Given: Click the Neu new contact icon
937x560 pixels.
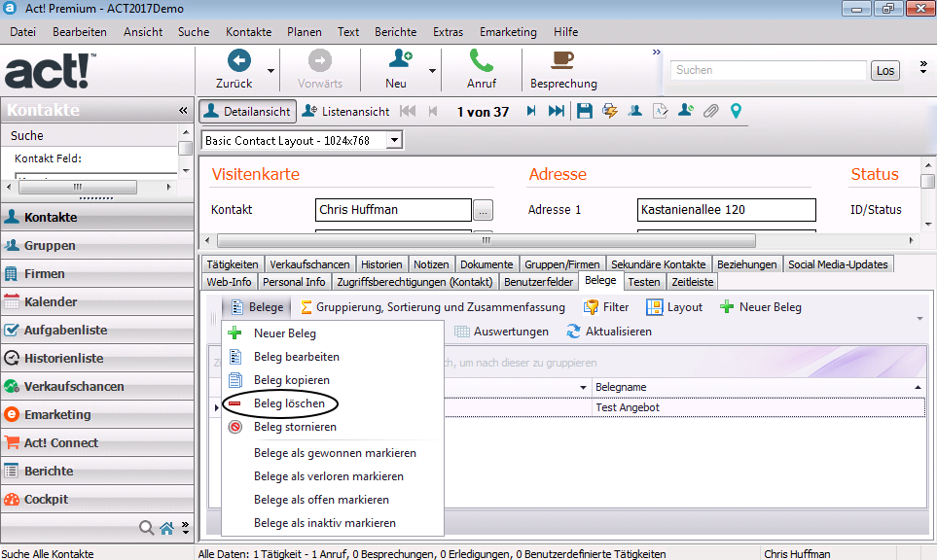Looking at the screenshot, I should click(400, 59).
